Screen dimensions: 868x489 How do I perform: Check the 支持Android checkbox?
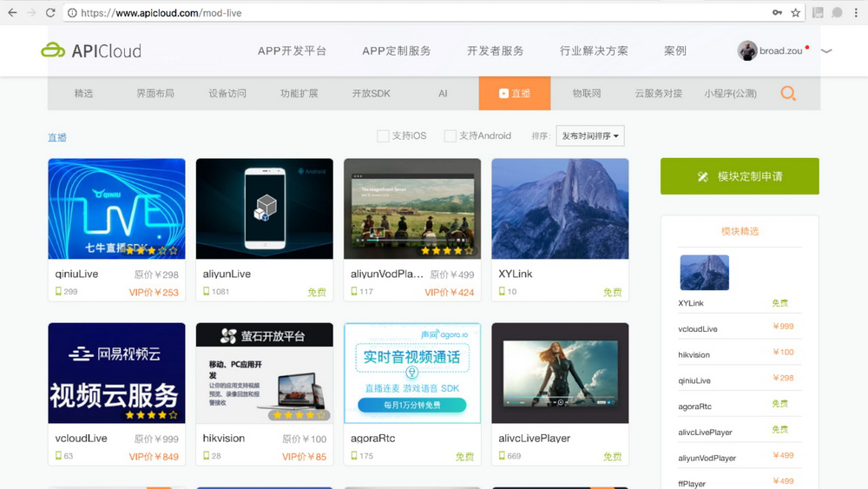(450, 135)
